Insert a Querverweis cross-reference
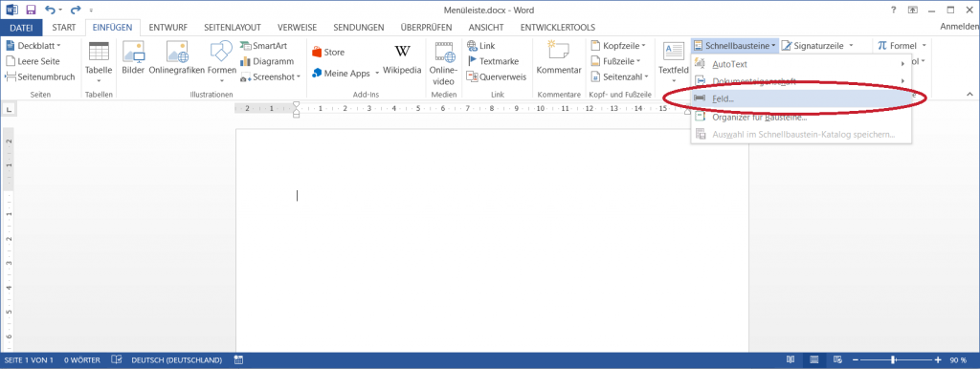Image resolution: width=980 pixels, height=369 pixels. tap(497, 76)
